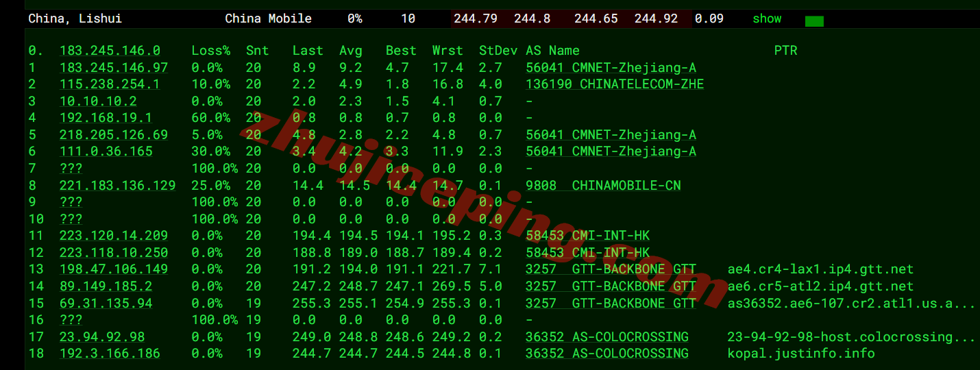Open AS link CMI-INT-HK on hop 12
The image size is (980, 370).
click(588, 253)
